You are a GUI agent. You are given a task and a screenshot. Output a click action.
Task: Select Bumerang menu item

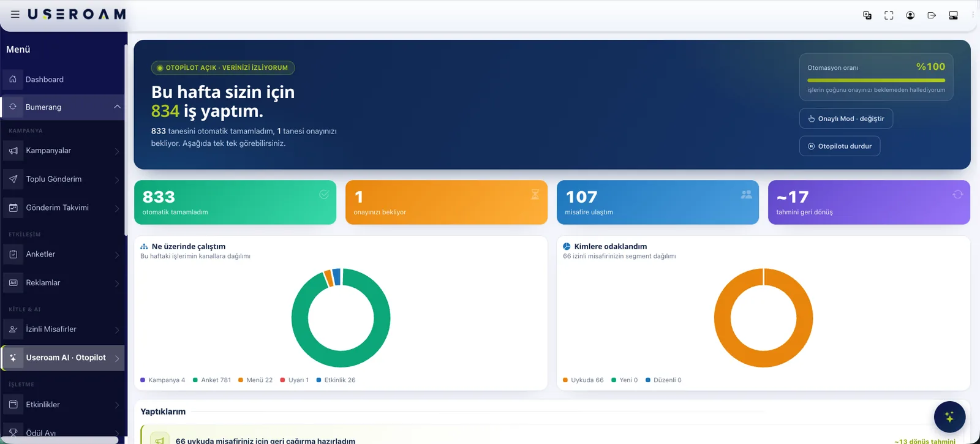pos(62,107)
